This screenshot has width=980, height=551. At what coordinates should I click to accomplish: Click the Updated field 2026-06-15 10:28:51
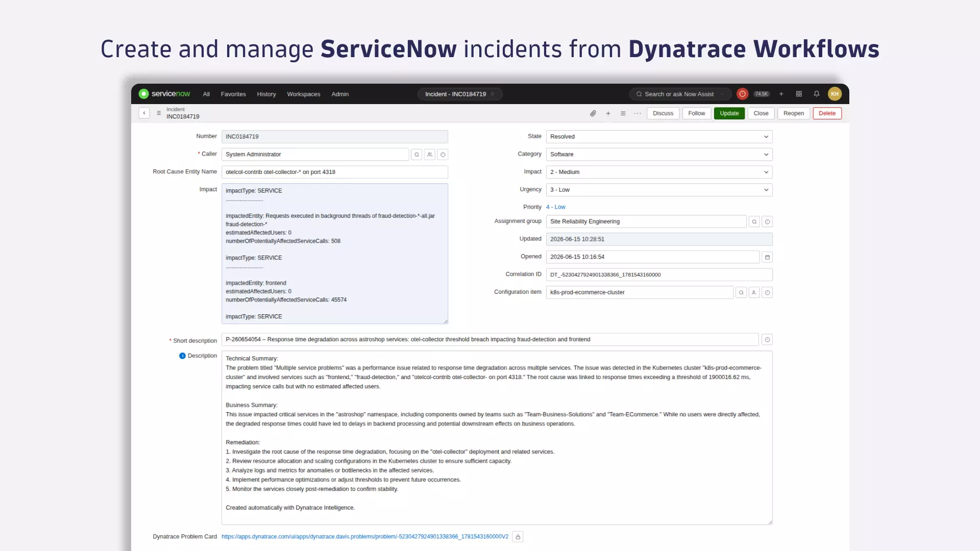(659, 239)
